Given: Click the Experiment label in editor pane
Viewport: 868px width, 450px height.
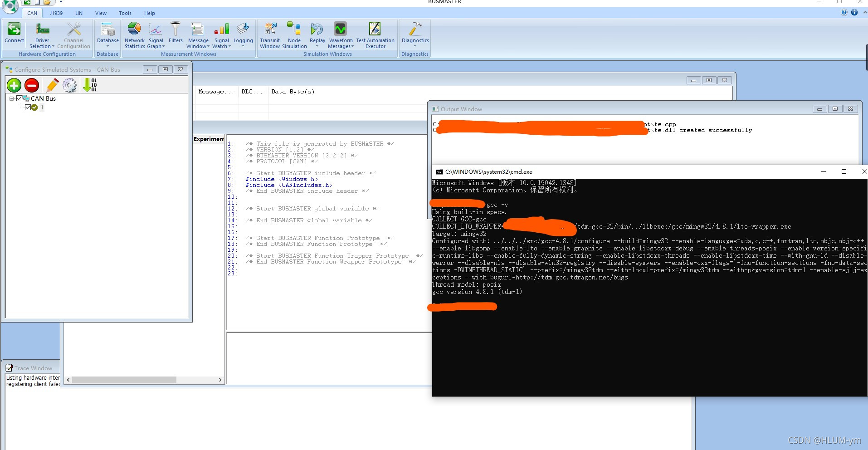Looking at the screenshot, I should [209, 139].
